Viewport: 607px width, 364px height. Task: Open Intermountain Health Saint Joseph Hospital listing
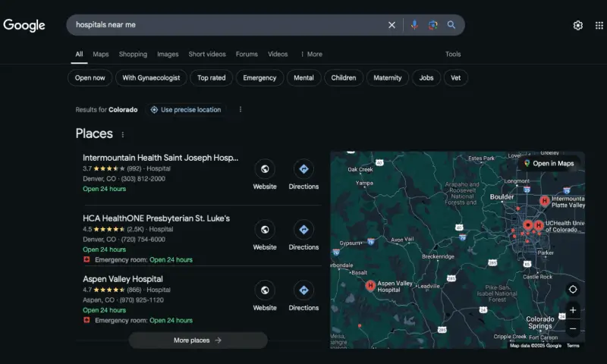tap(160, 158)
